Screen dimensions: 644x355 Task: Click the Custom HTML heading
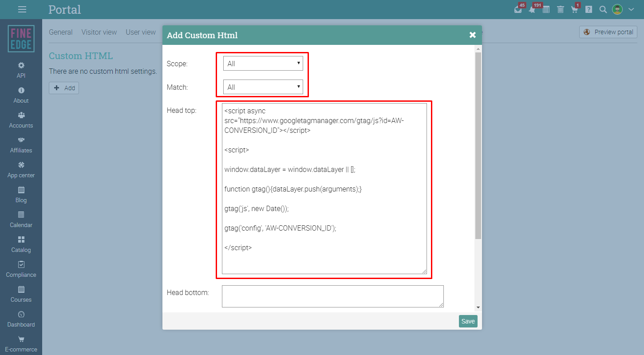[81, 56]
